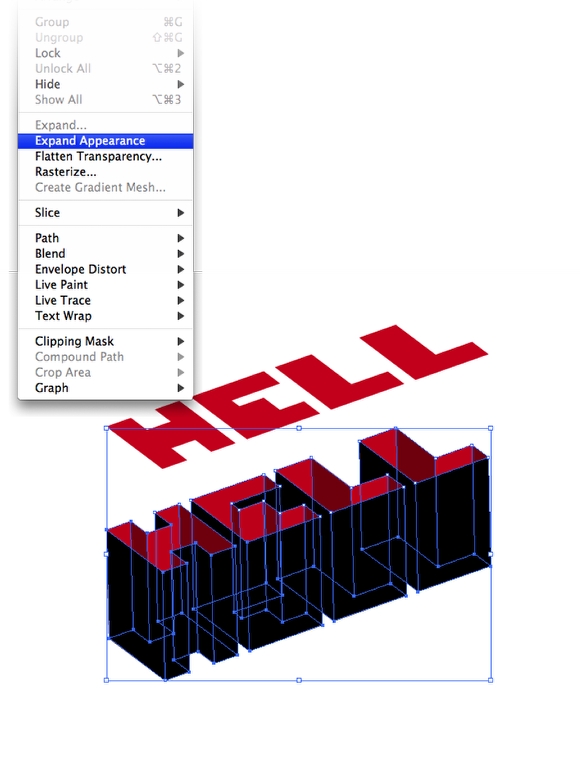
Task: Open the Slice submenu
Action: click(105, 213)
